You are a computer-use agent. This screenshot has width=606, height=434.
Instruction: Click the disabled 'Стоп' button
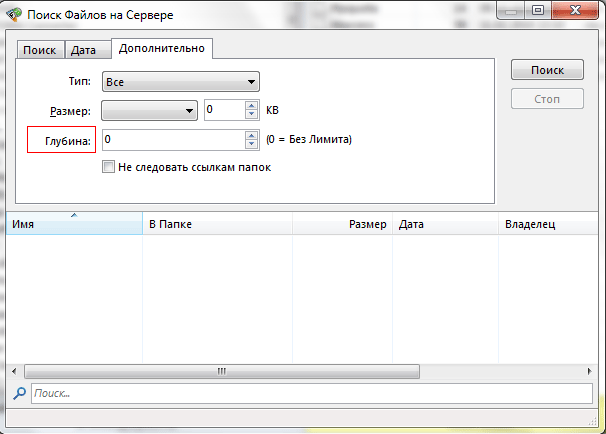pos(547,99)
